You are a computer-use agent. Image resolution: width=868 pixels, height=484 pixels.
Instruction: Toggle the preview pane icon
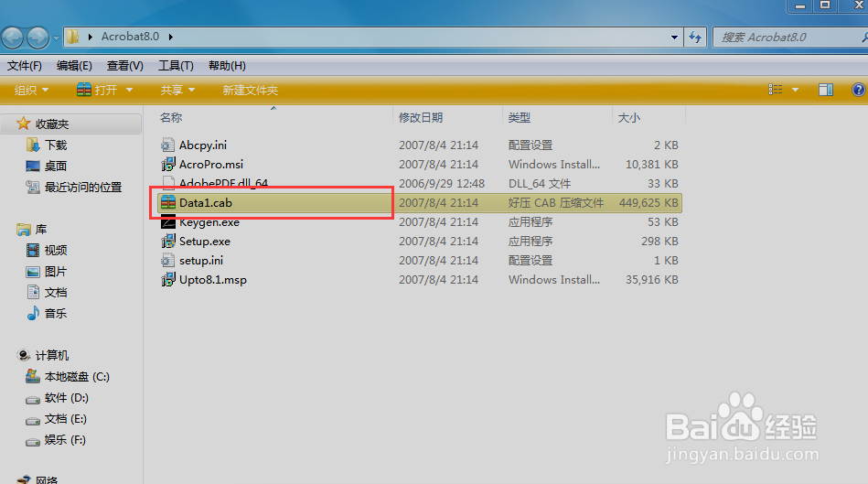826,90
